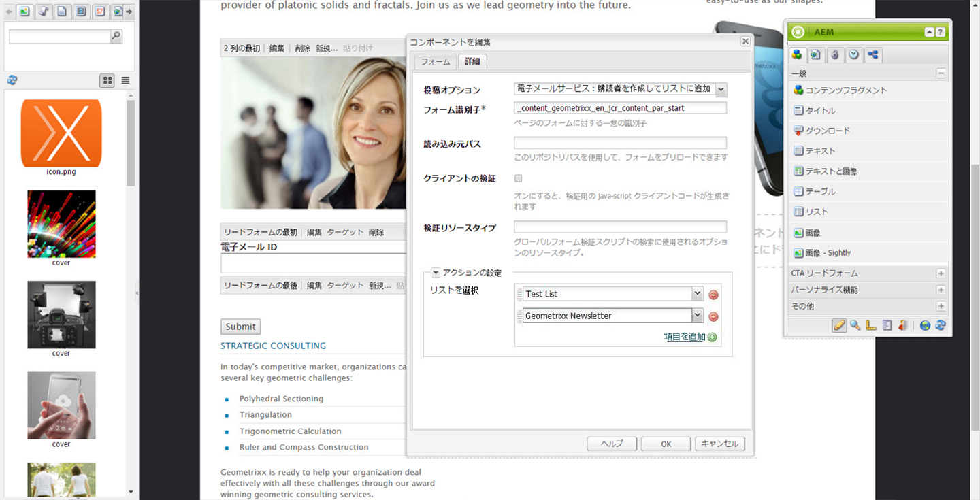Click the Submit button on the page

[240, 327]
